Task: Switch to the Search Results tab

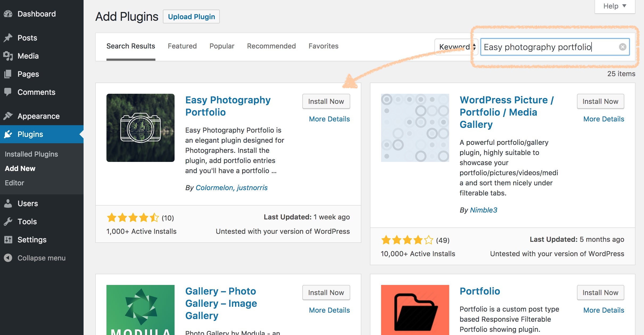Action: pos(131,46)
